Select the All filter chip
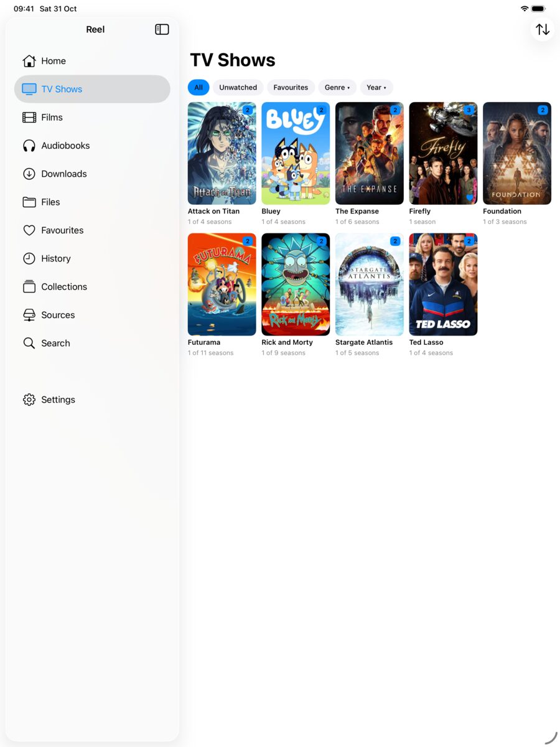Image resolution: width=560 pixels, height=747 pixels. click(x=198, y=87)
